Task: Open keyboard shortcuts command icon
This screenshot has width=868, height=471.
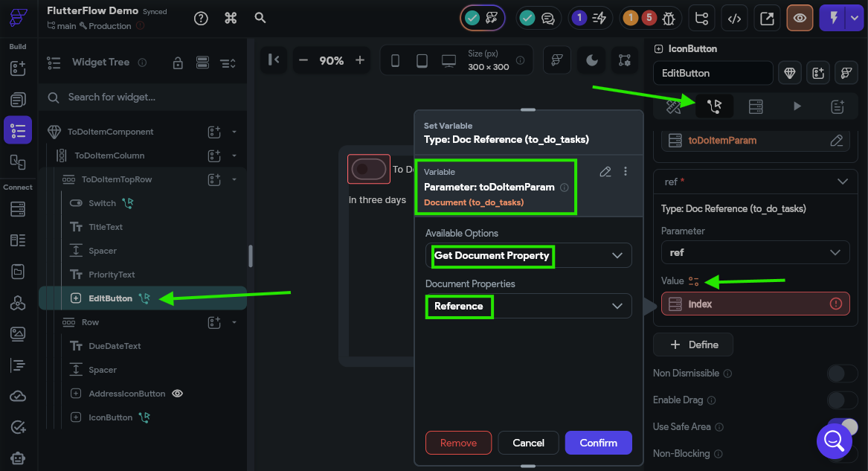Action: pos(231,19)
